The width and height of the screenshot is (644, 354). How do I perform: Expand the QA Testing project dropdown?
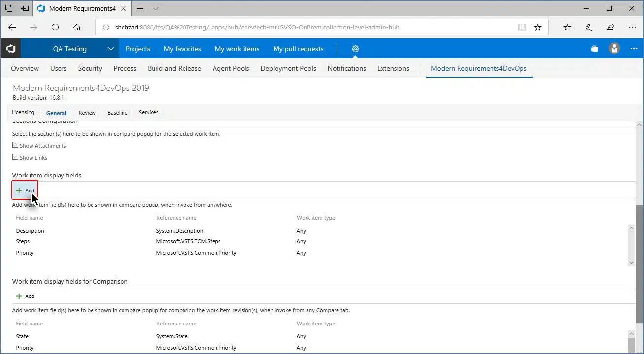(x=111, y=49)
